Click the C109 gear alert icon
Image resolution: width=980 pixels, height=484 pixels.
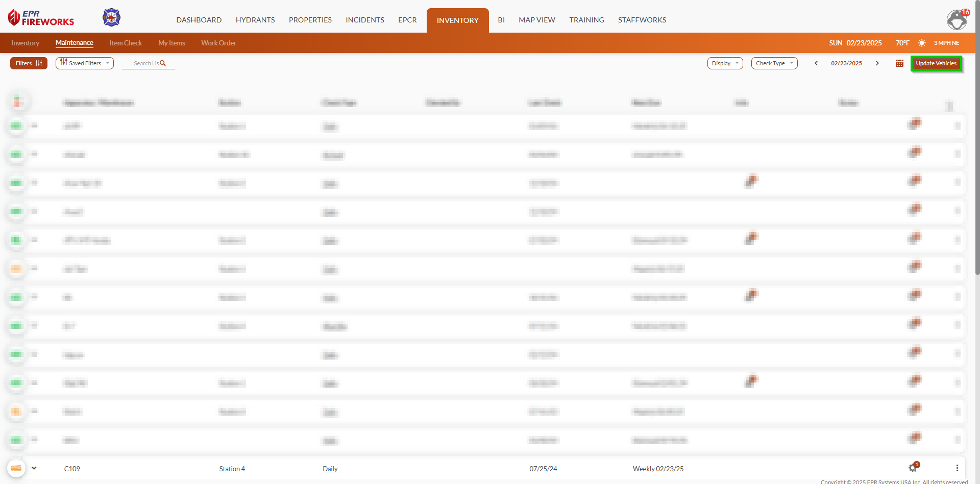(x=913, y=468)
